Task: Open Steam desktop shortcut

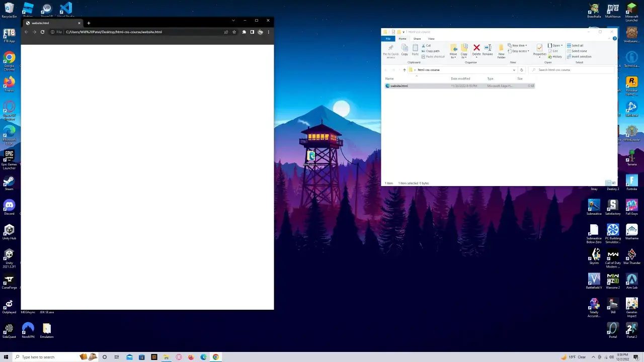Action: 9,183
